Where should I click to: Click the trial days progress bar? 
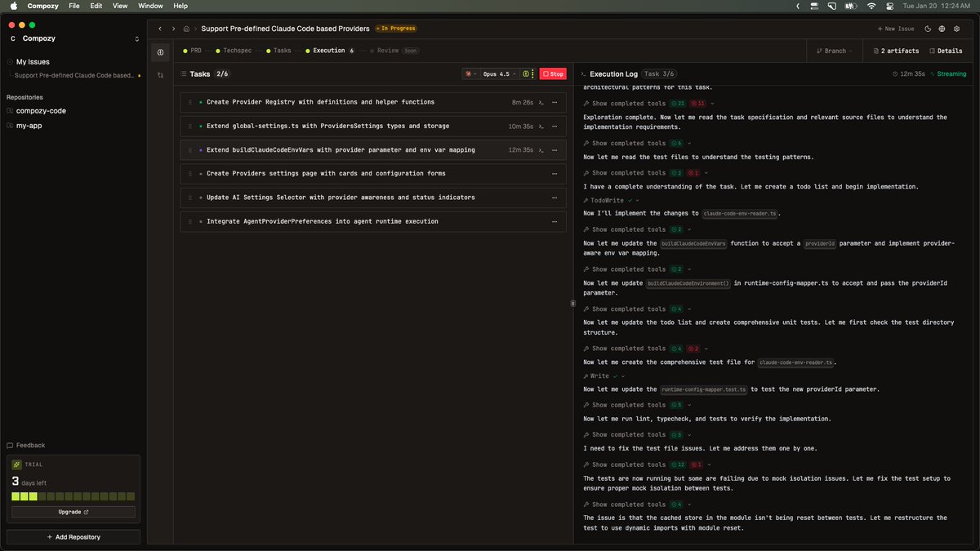tap(73, 496)
